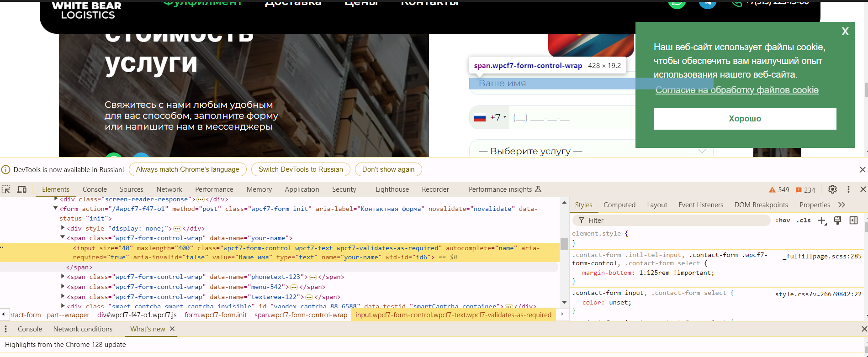Open DevTools settings gear
Image resolution: width=868 pixels, height=357 pixels.
coord(832,189)
